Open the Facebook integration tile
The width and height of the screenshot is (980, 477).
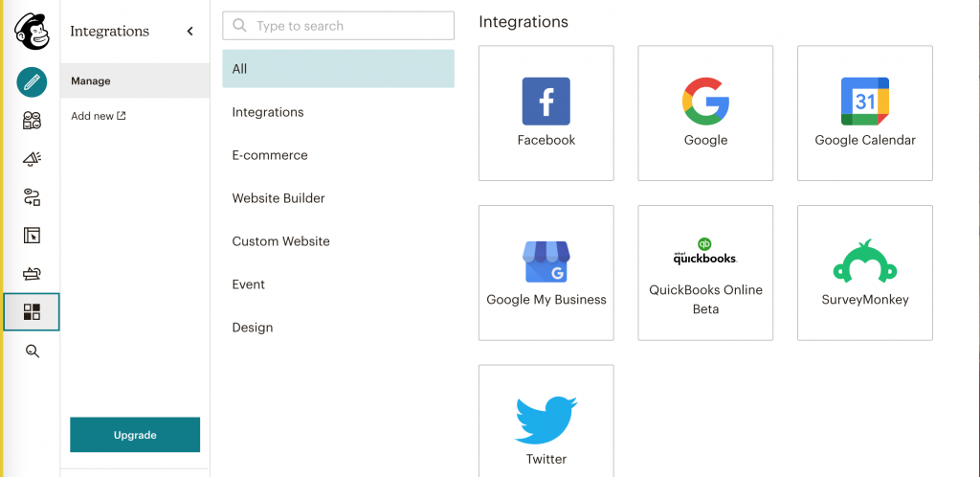[546, 113]
